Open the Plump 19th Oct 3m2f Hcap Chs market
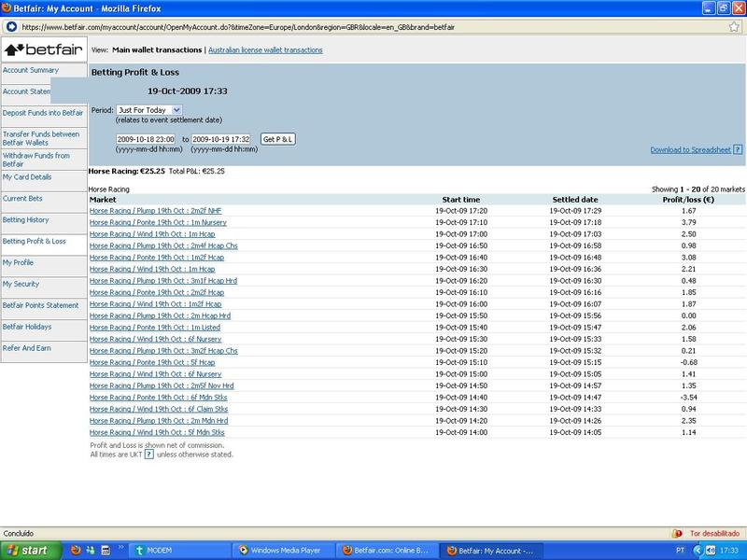Viewport: 747px width, 560px height. pos(163,351)
